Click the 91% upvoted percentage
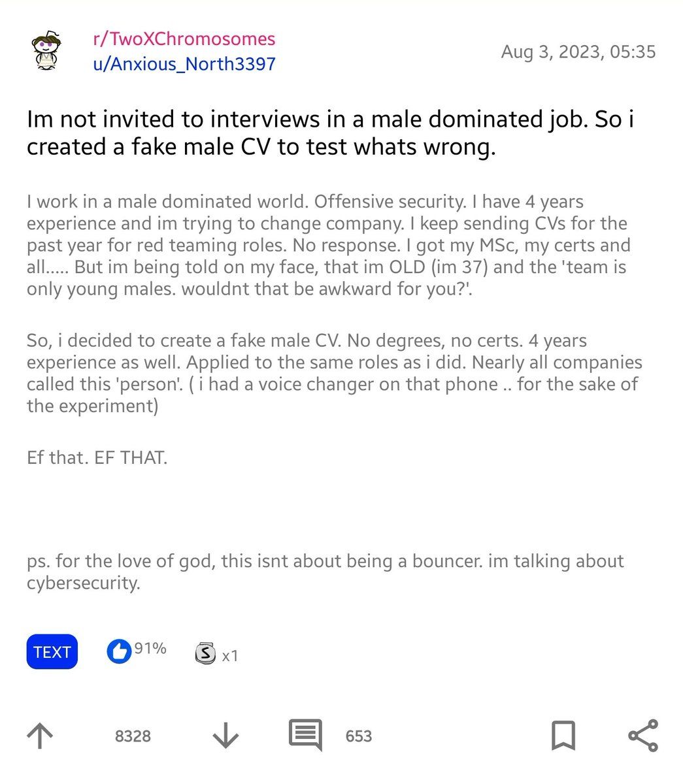This screenshot has height=784, width=683. tap(150, 649)
